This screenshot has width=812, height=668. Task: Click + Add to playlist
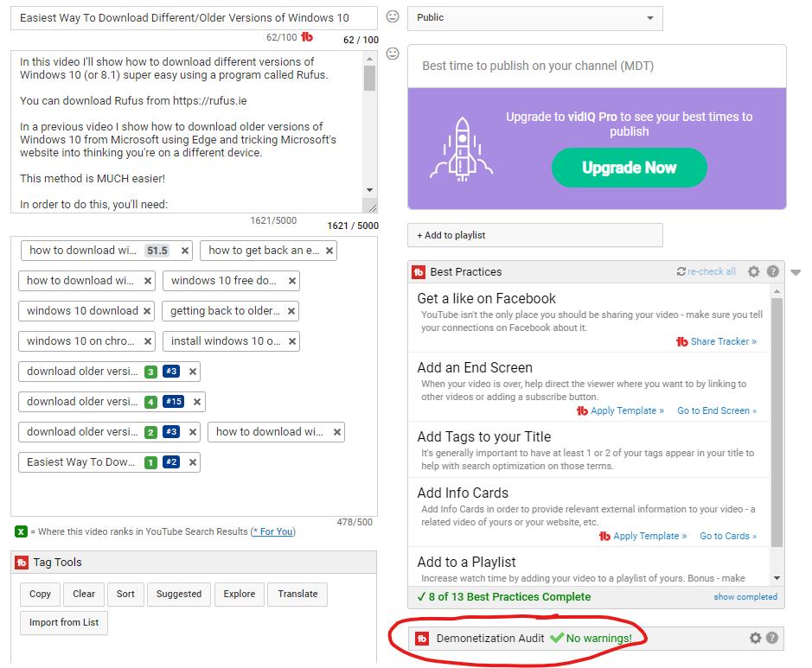tap(535, 235)
